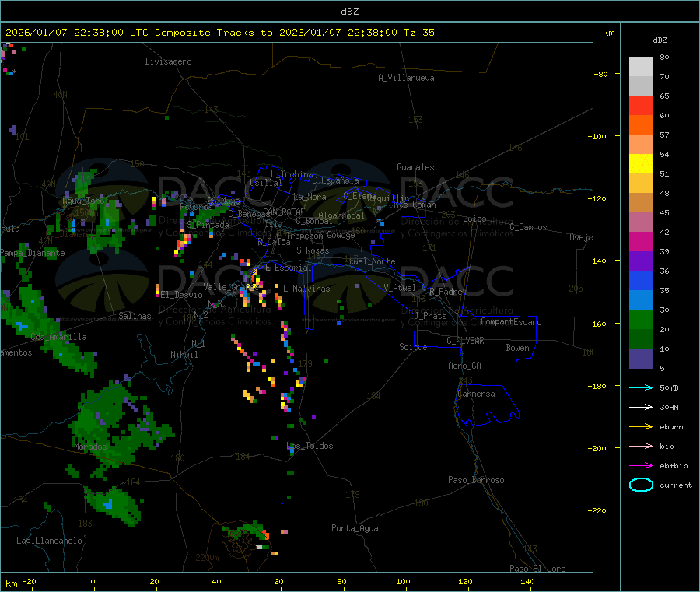Click the Bowen map label
700x592 pixels.
518,348
